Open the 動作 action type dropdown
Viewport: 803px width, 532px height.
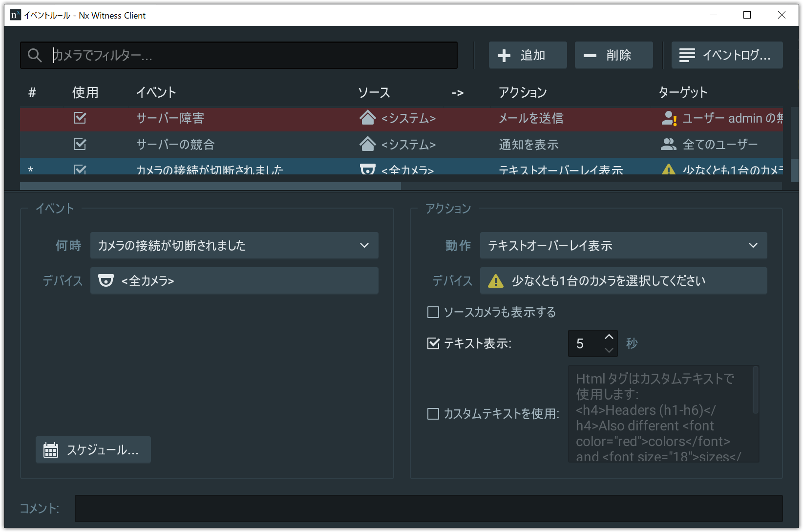click(623, 245)
